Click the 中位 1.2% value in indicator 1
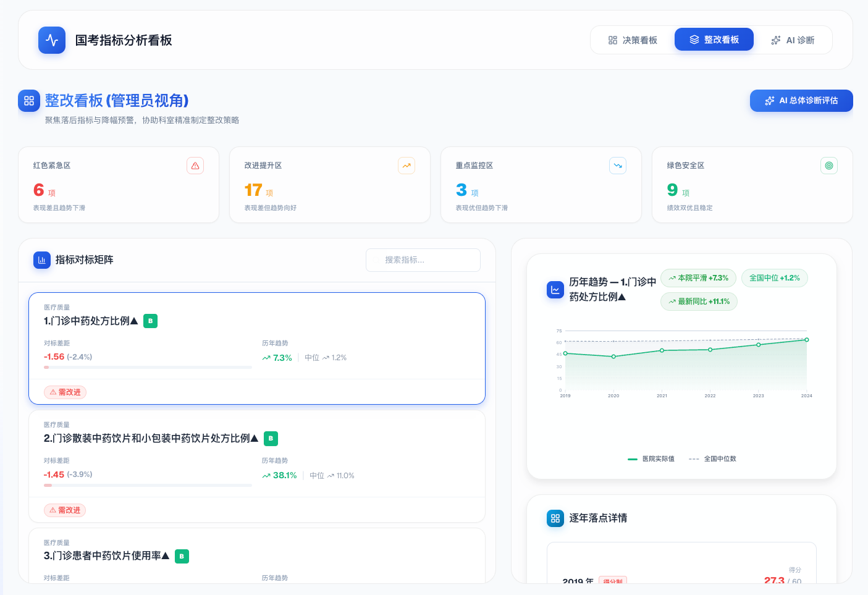The height and width of the screenshot is (595, 868). coord(326,358)
